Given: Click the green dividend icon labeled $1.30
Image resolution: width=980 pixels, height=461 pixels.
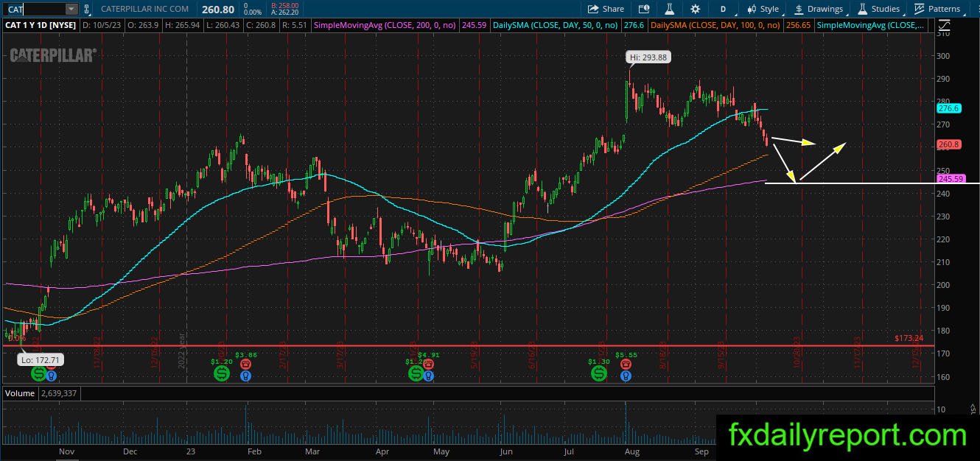Looking at the screenshot, I should tap(599, 374).
